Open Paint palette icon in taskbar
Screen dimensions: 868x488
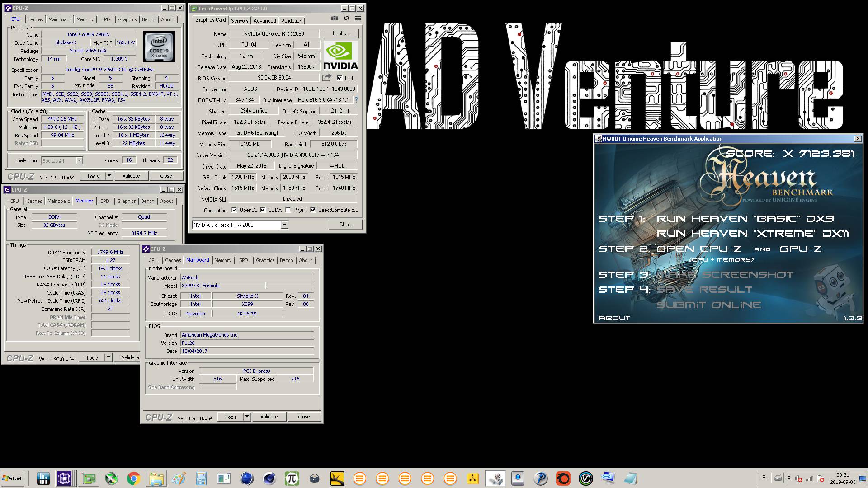pos(179,479)
